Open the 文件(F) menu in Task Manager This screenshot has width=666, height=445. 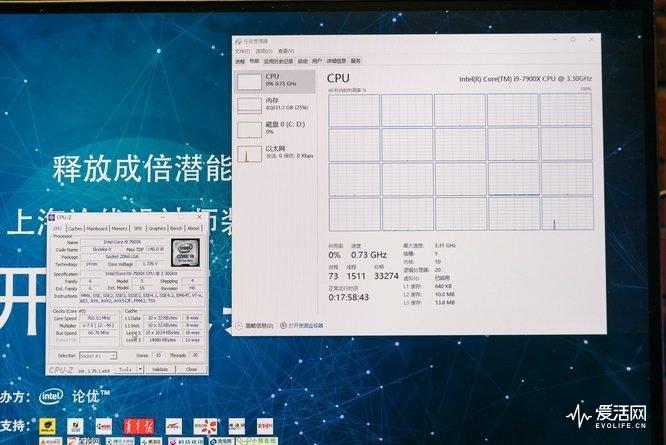coord(243,51)
